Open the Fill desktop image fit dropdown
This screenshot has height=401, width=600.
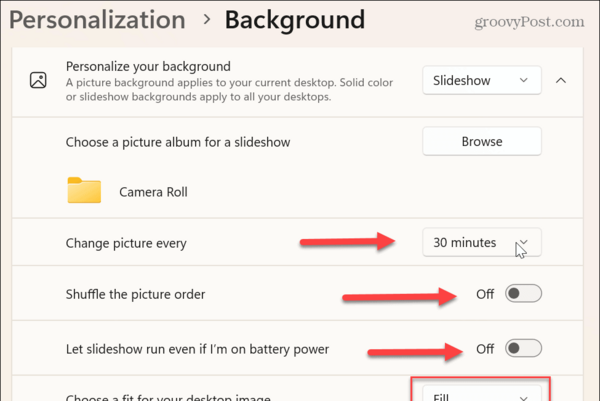pos(482,393)
